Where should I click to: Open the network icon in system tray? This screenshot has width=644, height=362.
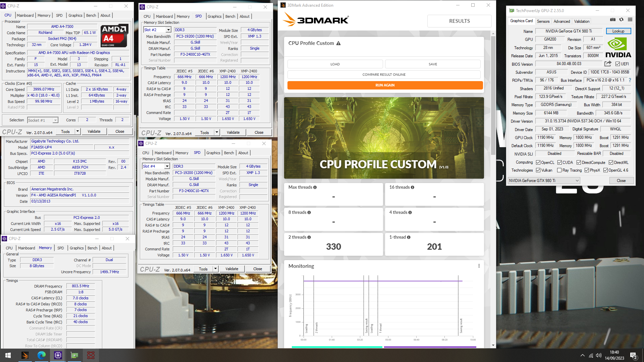[x=591, y=356]
